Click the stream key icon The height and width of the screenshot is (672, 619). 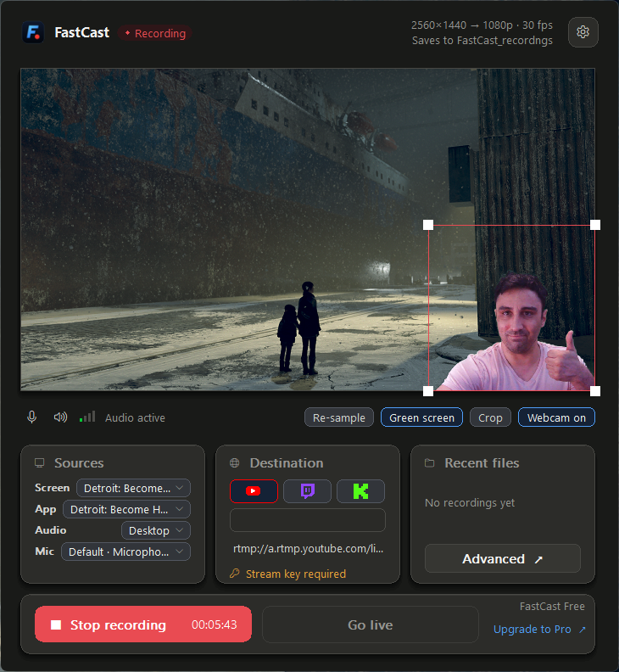tap(234, 574)
